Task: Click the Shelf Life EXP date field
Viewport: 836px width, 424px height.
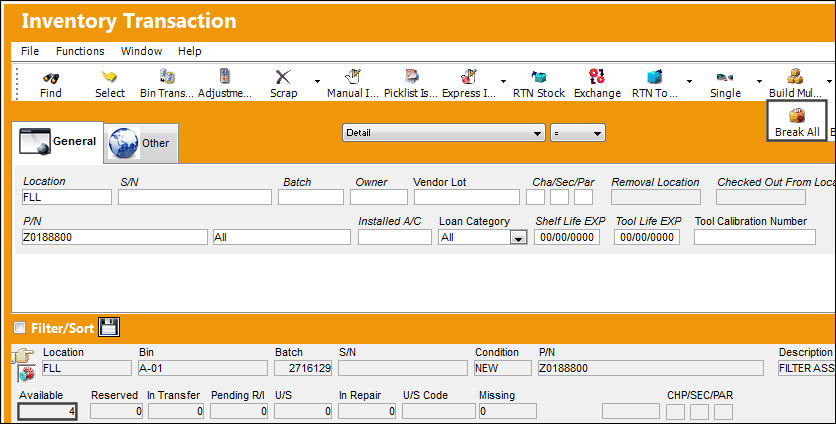Action: pos(567,237)
